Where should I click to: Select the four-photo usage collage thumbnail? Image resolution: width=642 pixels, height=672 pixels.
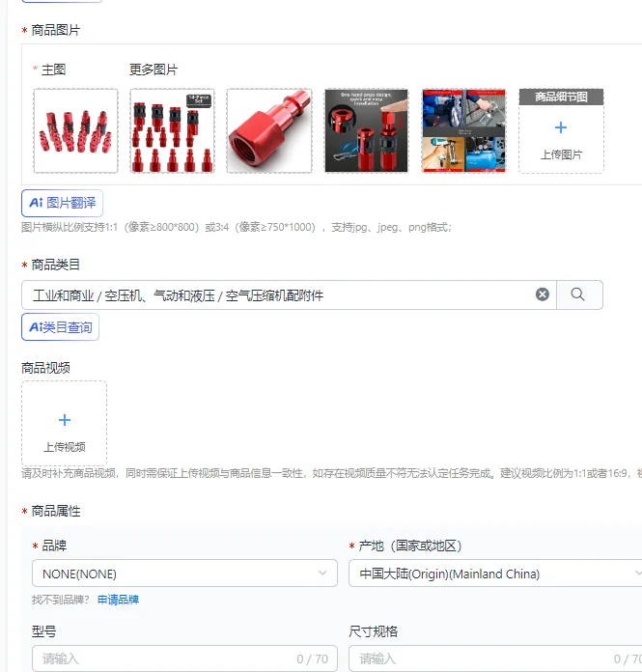point(463,130)
